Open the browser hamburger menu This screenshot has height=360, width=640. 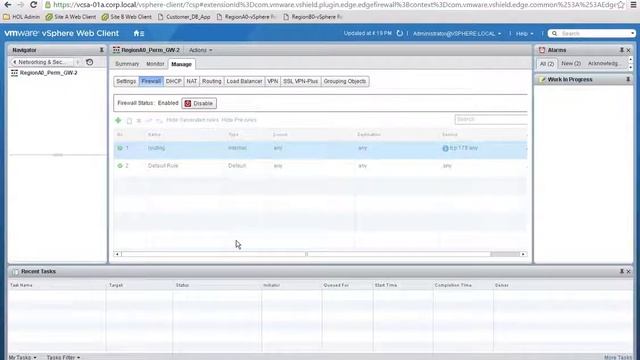633,5
